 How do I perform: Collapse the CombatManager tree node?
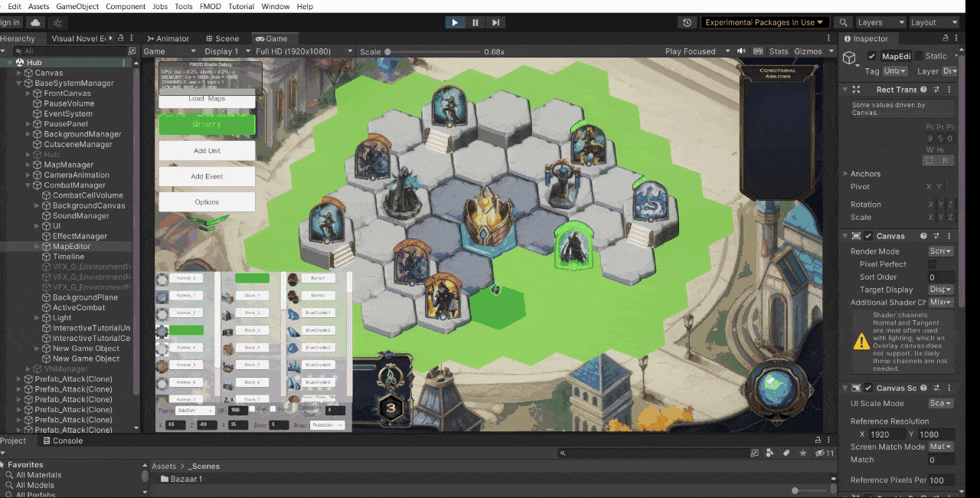pos(28,185)
